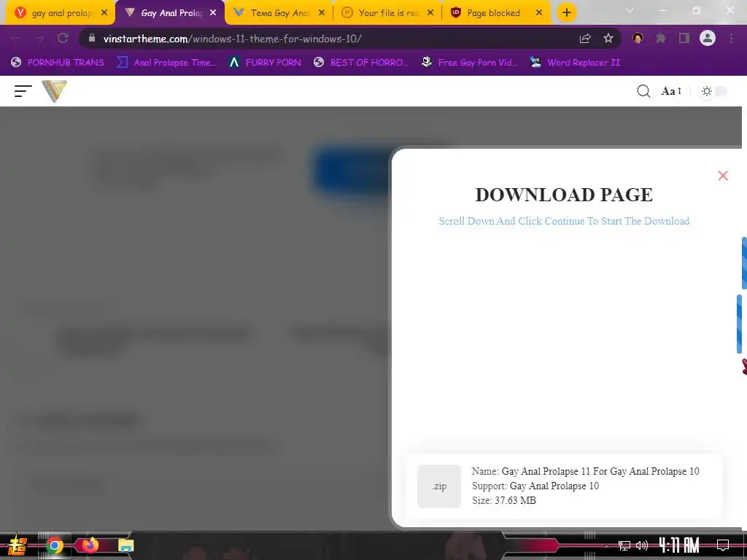
Task: Open the Aa font resizer
Action: click(x=671, y=91)
